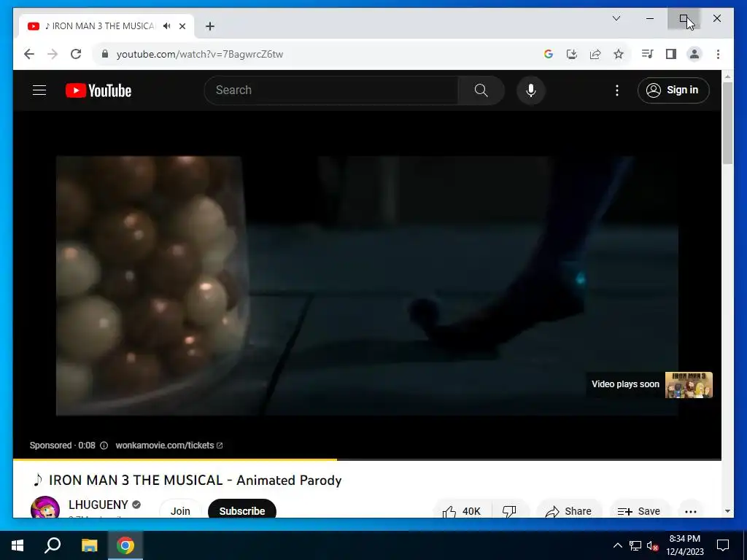Image resolution: width=747 pixels, height=560 pixels.
Task: Install app icon in address bar
Action: click(x=572, y=54)
